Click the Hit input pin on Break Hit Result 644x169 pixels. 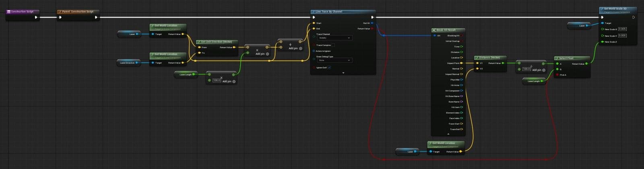[435, 36]
